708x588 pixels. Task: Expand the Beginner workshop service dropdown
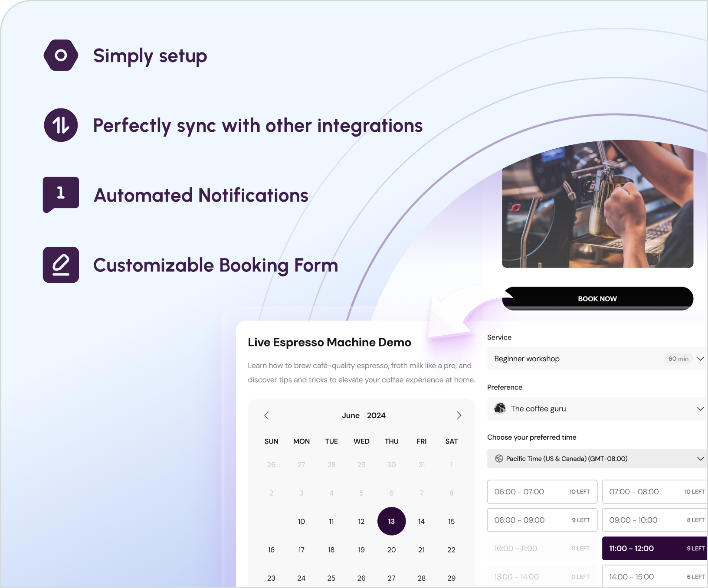click(x=700, y=359)
